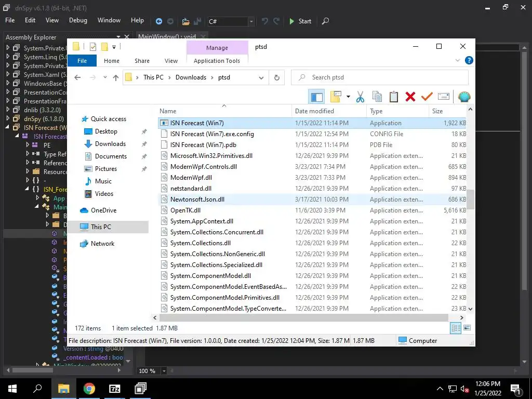Expand dnlib (3.3.2.0) tree node

pos(8,110)
